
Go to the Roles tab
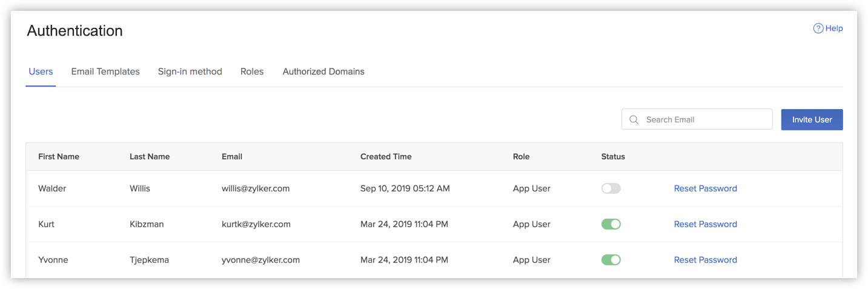pyautogui.click(x=252, y=71)
